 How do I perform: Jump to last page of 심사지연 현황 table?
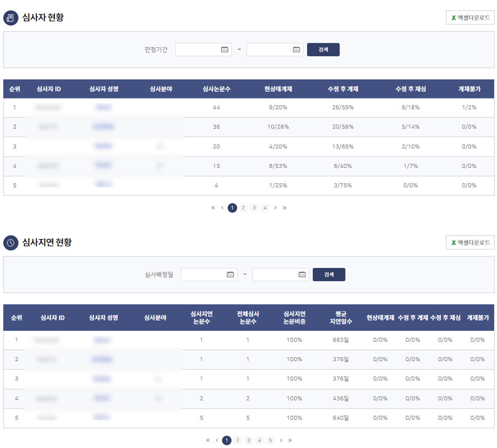(x=290, y=440)
